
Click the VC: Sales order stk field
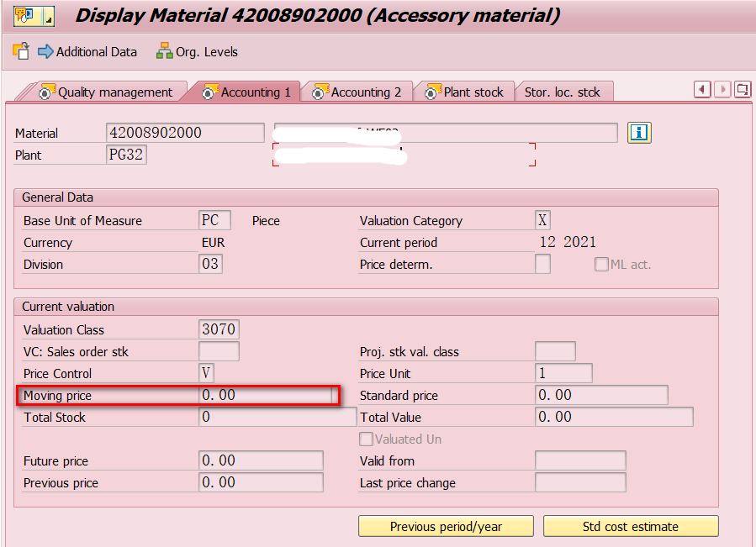tap(219, 351)
